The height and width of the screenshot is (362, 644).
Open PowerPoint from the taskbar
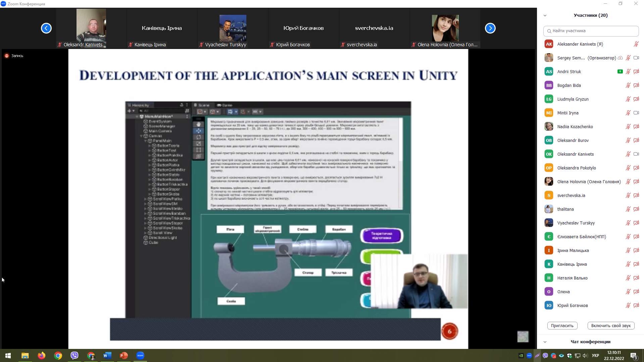point(124,356)
